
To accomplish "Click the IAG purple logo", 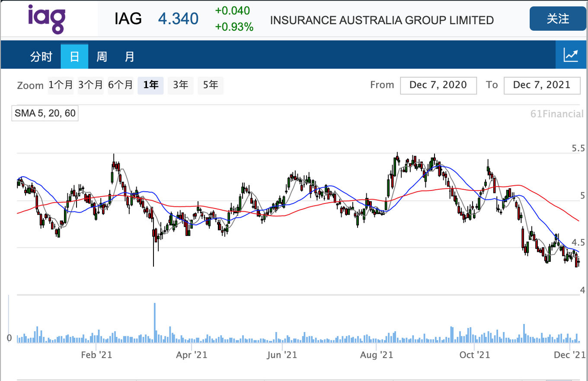I will click(x=47, y=19).
